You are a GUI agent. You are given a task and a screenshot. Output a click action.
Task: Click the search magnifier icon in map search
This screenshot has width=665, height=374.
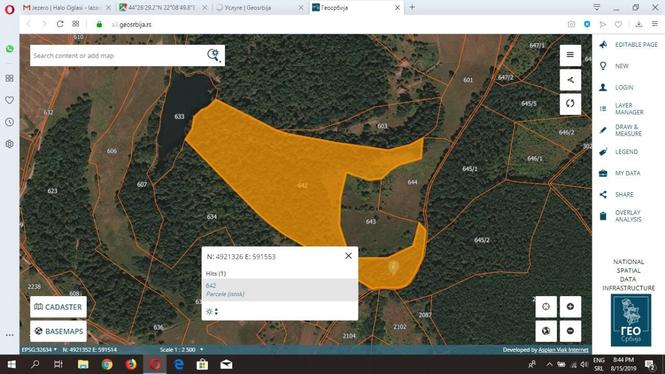point(214,55)
